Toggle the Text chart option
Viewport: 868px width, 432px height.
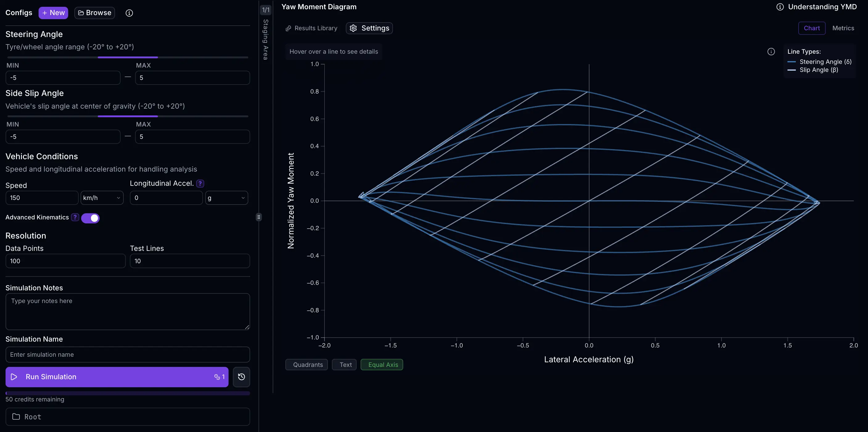tap(344, 365)
